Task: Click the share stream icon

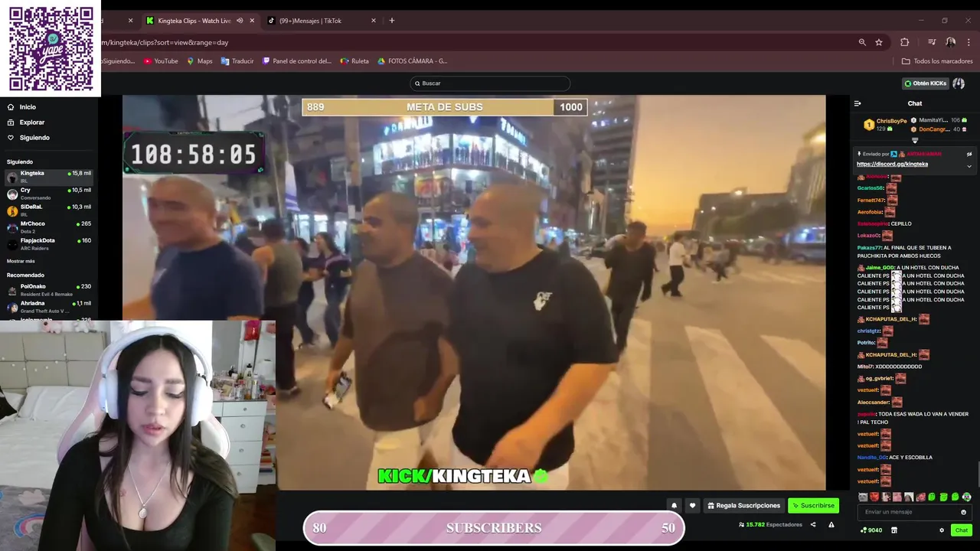Action: 813,525
